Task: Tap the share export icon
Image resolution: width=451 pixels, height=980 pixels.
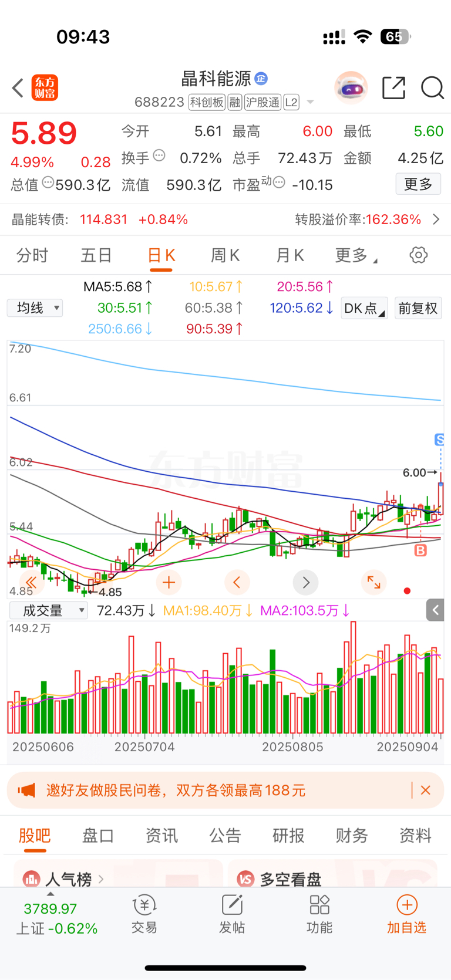Action: click(x=393, y=88)
